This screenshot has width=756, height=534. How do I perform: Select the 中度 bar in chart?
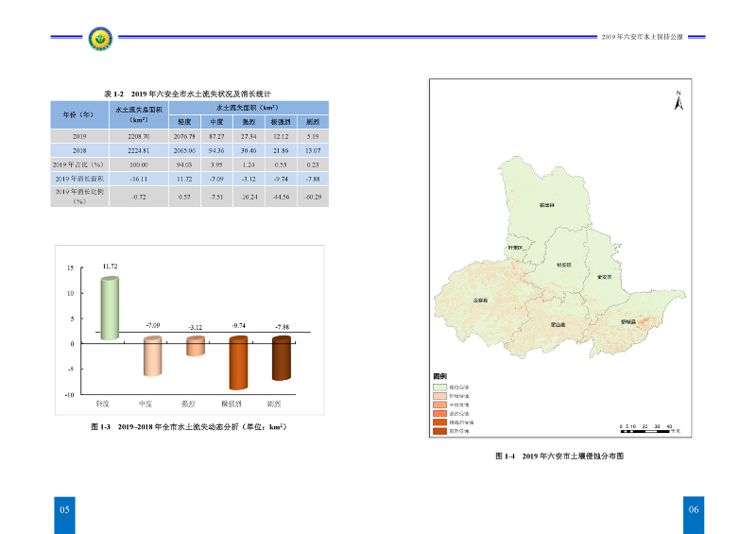151,355
